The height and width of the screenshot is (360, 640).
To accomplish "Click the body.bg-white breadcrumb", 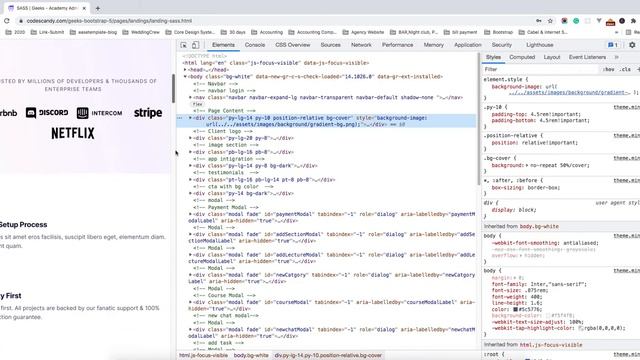I will [251, 356].
